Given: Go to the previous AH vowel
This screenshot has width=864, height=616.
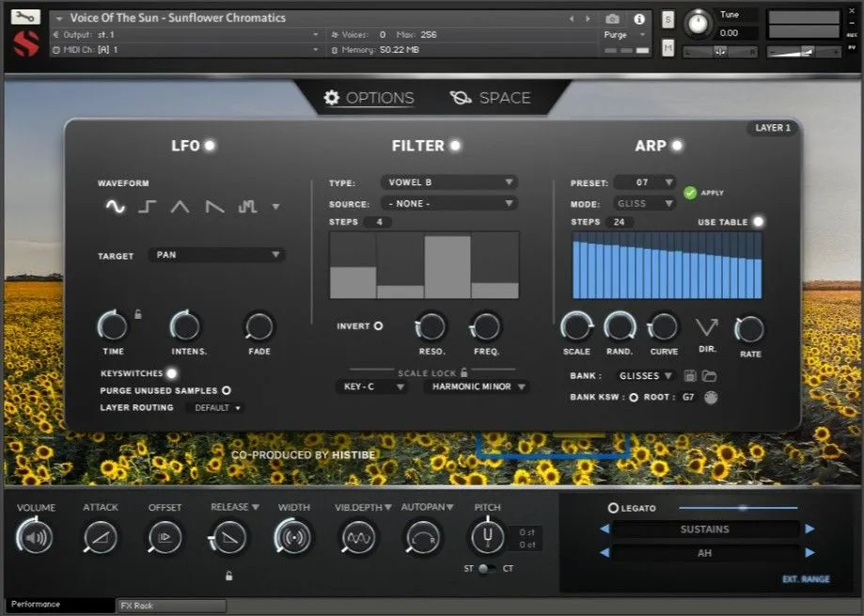Looking at the screenshot, I should [x=605, y=553].
